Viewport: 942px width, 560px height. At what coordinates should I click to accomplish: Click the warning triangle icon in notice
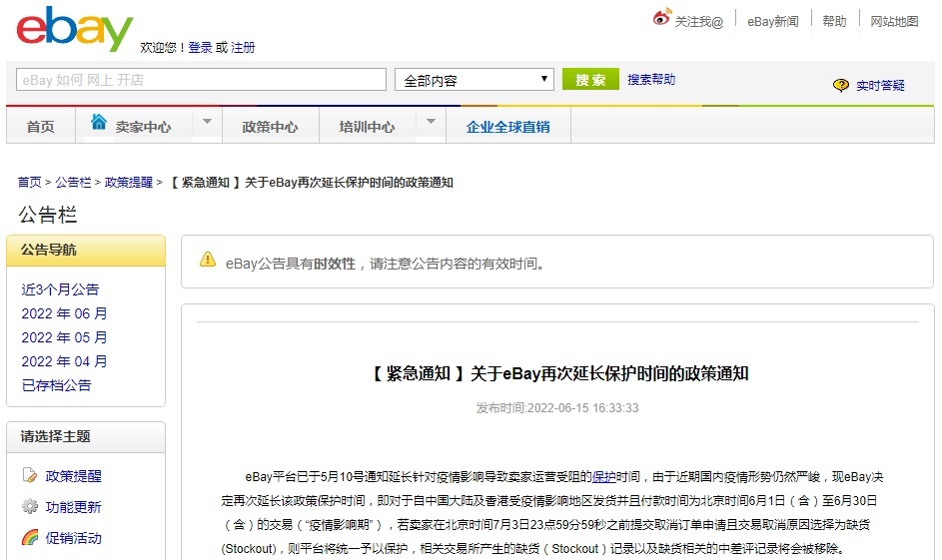coord(208,260)
